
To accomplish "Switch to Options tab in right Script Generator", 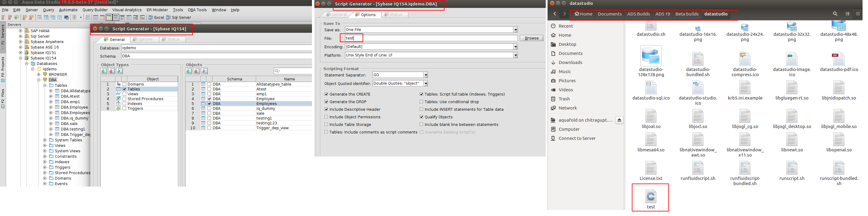I will click(x=365, y=15).
